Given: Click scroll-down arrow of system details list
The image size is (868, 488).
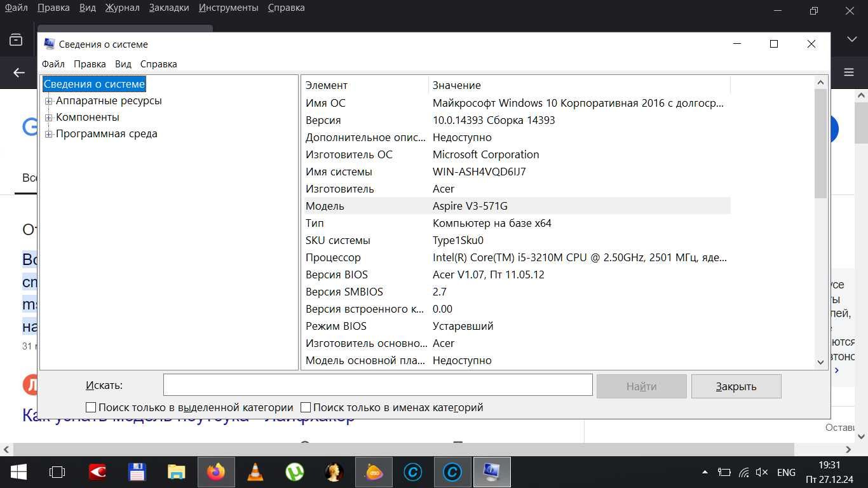Looking at the screenshot, I should tap(820, 362).
